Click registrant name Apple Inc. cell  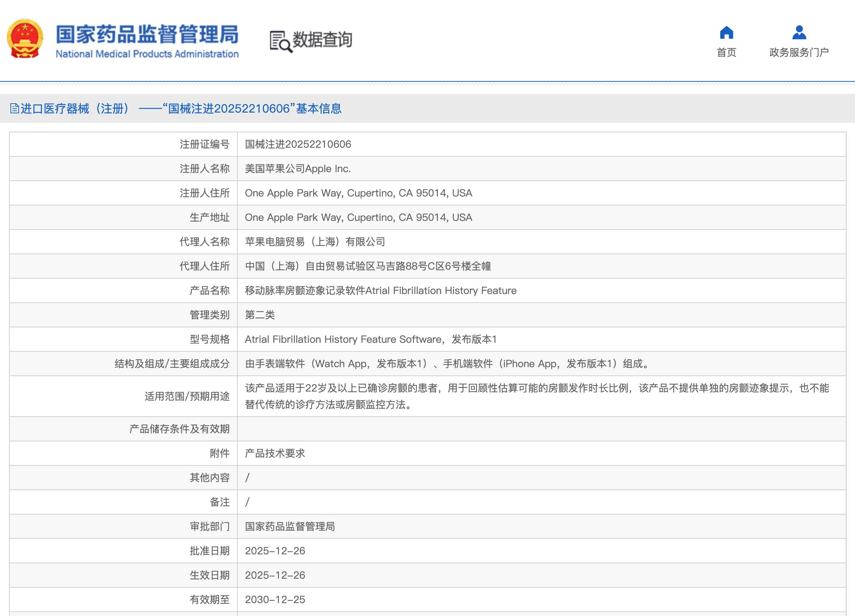[297, 169]
